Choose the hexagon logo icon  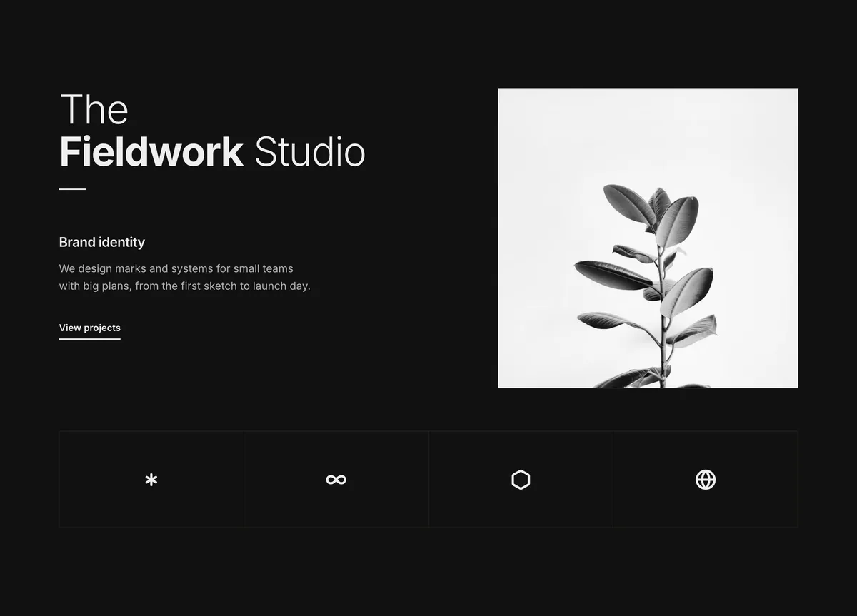click(521, 480)
